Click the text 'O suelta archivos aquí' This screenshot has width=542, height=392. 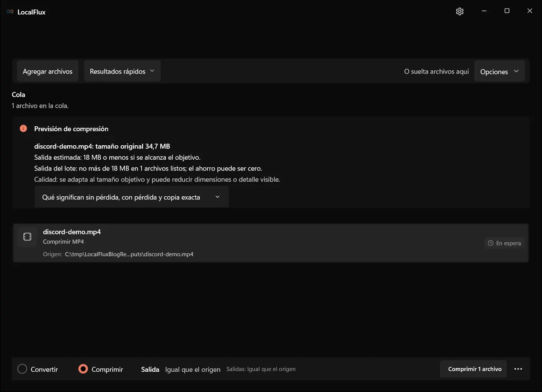click(436, 72)
